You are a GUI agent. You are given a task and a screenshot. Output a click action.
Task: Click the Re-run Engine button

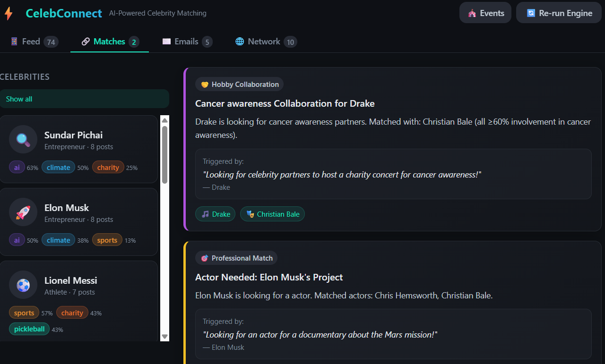[x=559, y=13]
